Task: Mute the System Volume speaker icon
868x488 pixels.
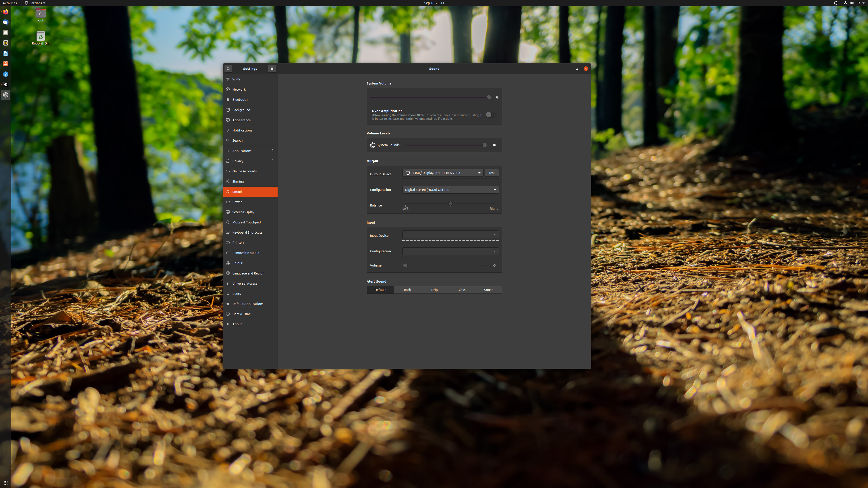Action: [x=497, y=96]
